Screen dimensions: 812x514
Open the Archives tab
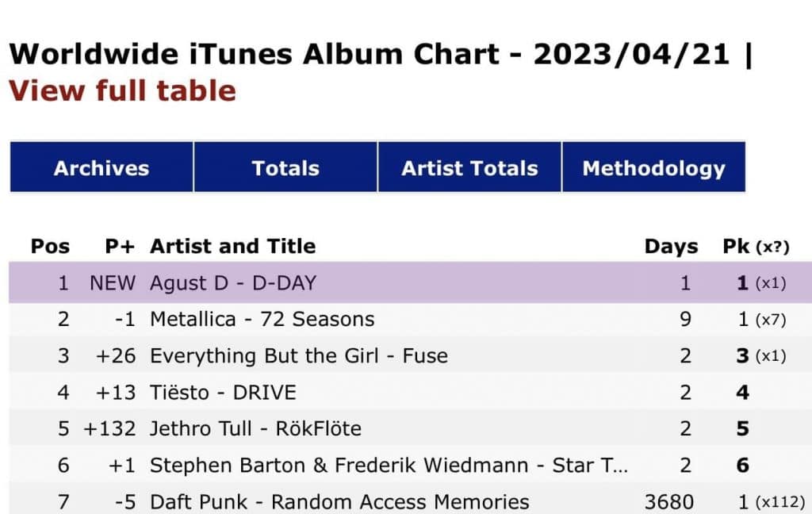(x=101, y=168)
